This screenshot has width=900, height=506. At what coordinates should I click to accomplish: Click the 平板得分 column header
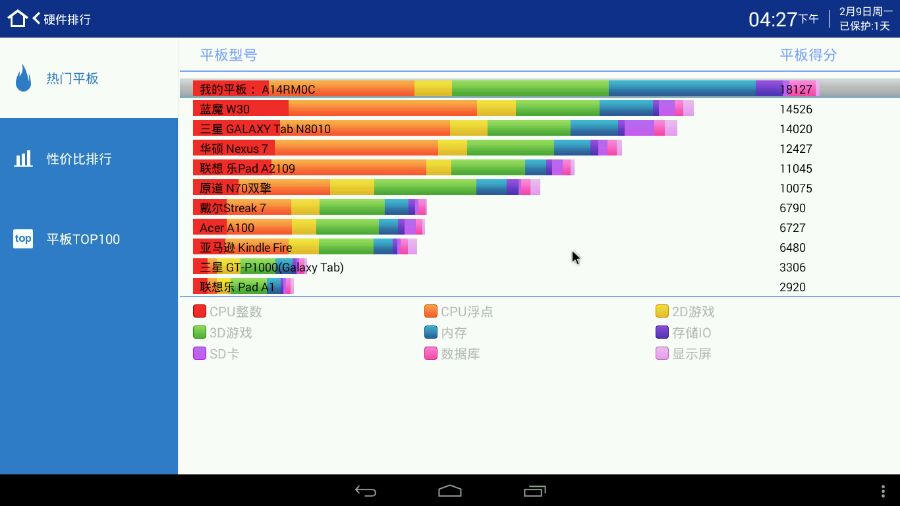coord(808,55)
